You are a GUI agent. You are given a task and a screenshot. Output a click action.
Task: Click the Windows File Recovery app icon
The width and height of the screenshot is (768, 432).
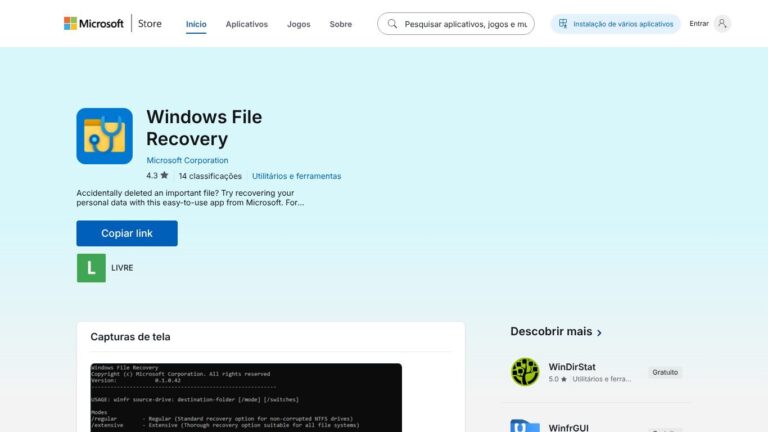[x=104, y=136]
